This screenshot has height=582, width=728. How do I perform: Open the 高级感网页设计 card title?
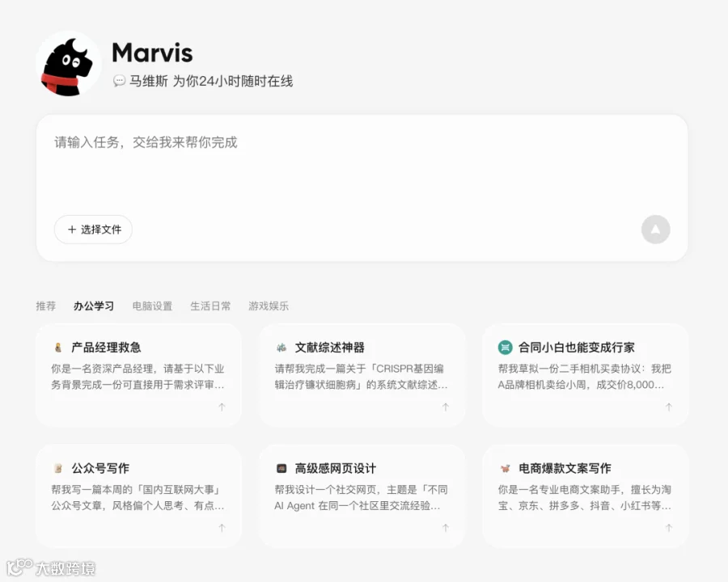tap(335, 468)
